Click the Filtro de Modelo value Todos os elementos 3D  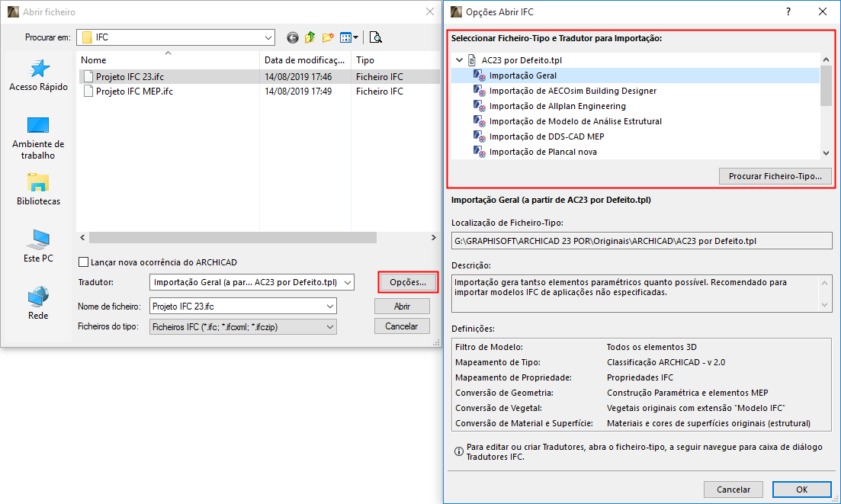(x=652, y=347)
